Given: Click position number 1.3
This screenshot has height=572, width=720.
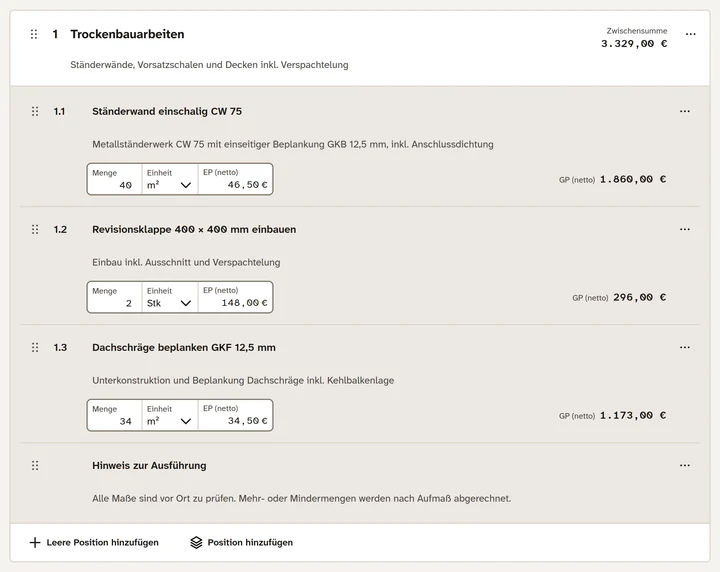Looking at the screenshot, I should [x=60, y=347].
